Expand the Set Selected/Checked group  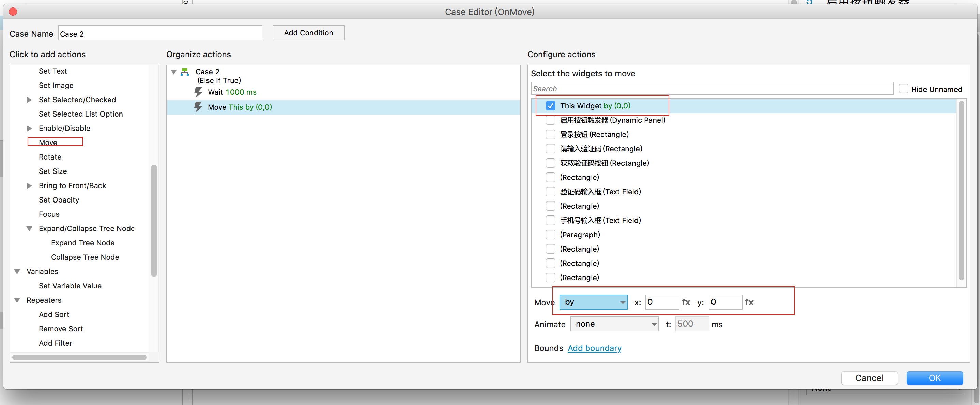coord(29,100)
